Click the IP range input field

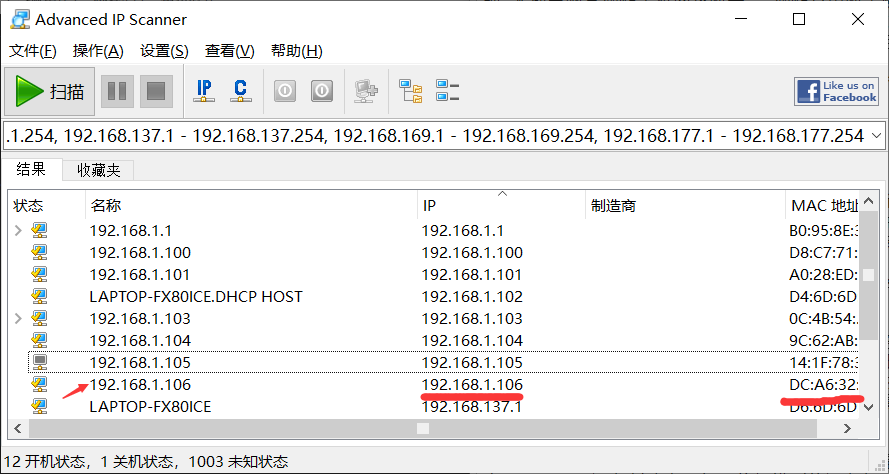(x=435, y=136)
